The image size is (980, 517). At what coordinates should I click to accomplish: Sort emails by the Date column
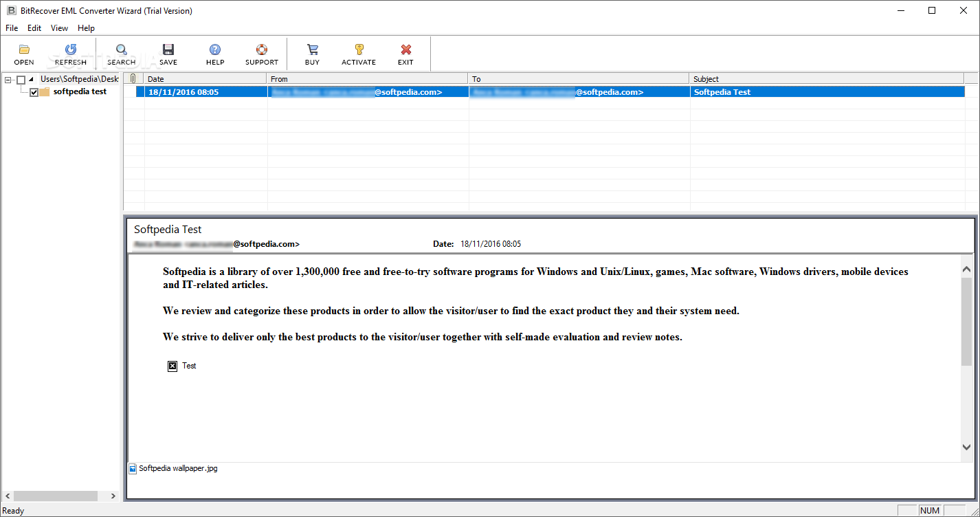[x=205, y=79]
